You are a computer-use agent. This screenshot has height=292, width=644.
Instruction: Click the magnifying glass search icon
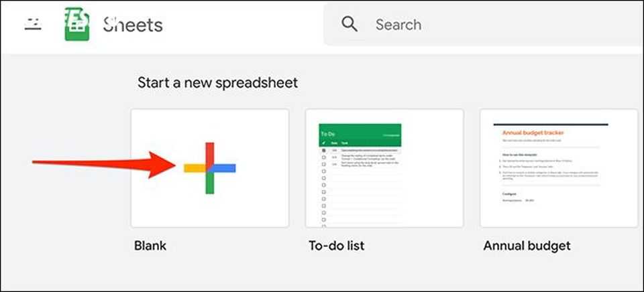pos(350,25)
